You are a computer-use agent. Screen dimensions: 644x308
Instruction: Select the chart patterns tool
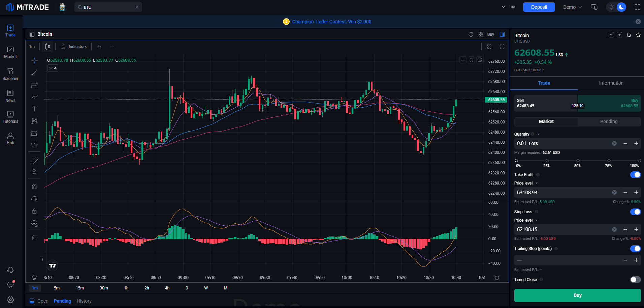[34, 121]
